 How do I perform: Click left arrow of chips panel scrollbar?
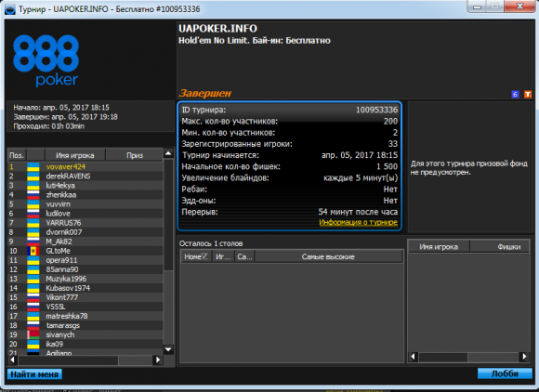click(414, 357)
